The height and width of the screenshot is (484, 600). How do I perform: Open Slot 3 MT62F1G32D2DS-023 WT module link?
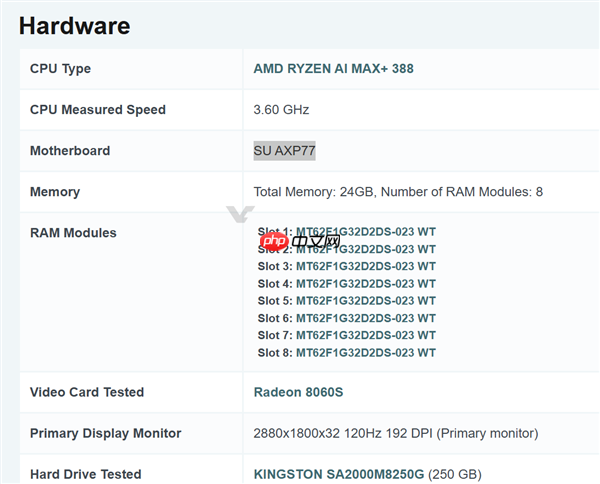pos(366,266)
